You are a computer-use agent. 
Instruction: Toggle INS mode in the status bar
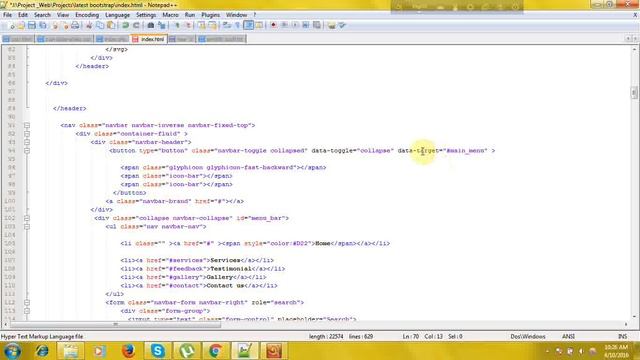[622, 337]
